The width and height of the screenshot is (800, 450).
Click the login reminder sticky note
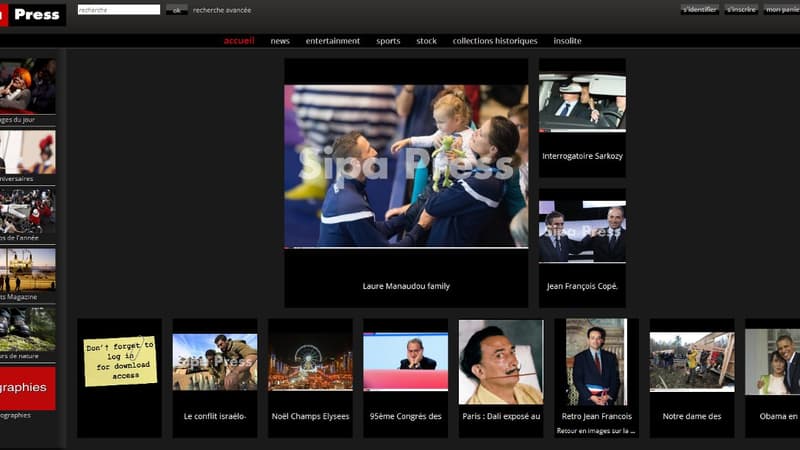(x=120, y=360)
